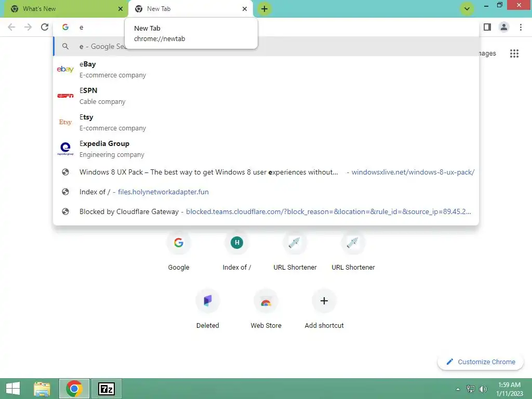
Task: Click Add shortcut plus button
Action: (324, 301)
